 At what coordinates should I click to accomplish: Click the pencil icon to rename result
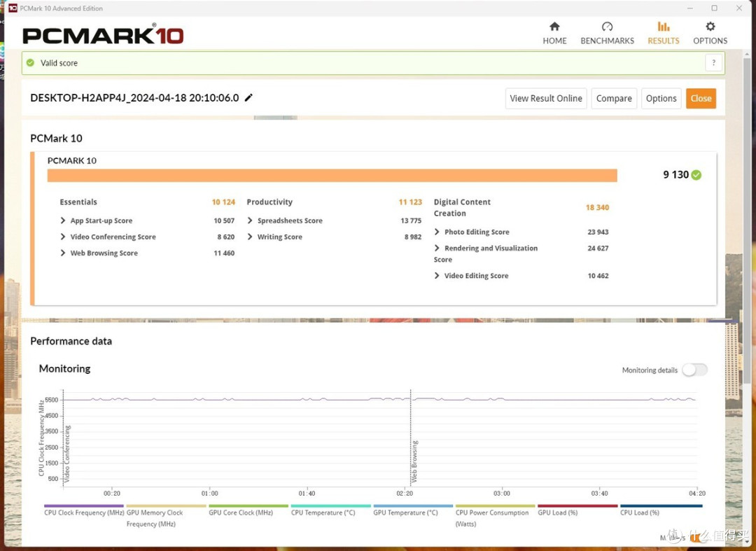(248, 97)
